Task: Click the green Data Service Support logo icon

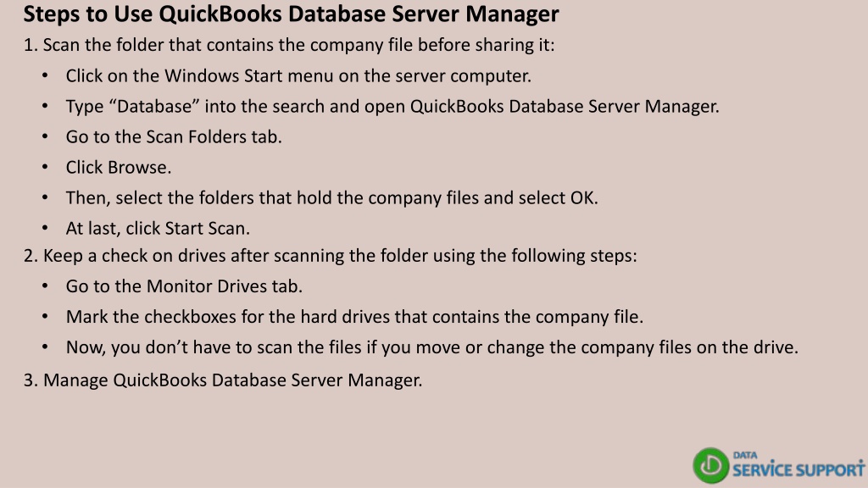Action: point(711,465)
